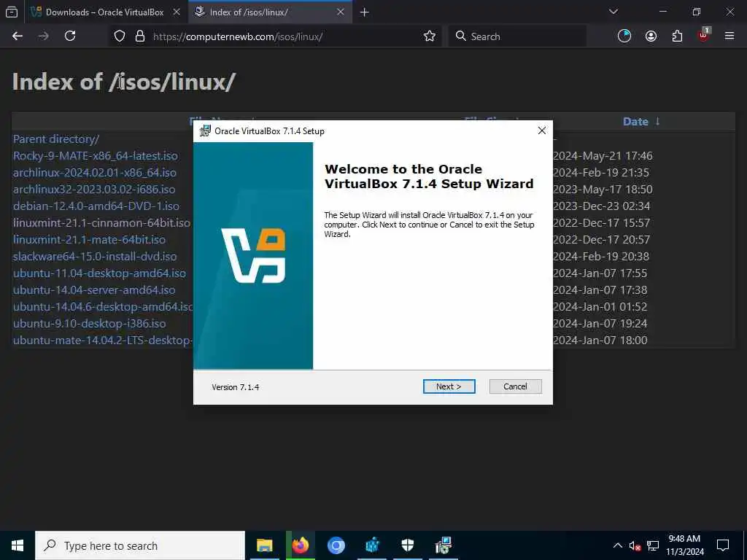The height and width of the screenshot is (560, 747).
Task: Go back with Firefox back arrow
Action: [x=18, y=36]
